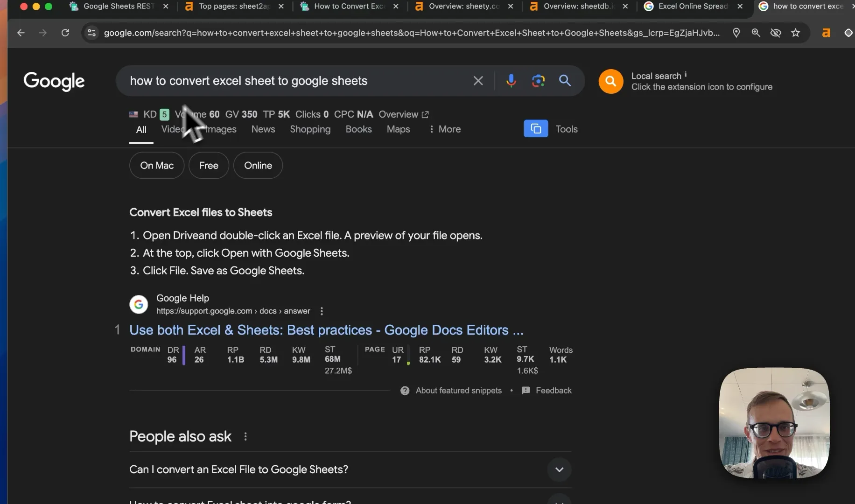Viewport: 855px width, 504px height.
Task: Focus the browser address bar URL
Action: click(411, 33)
